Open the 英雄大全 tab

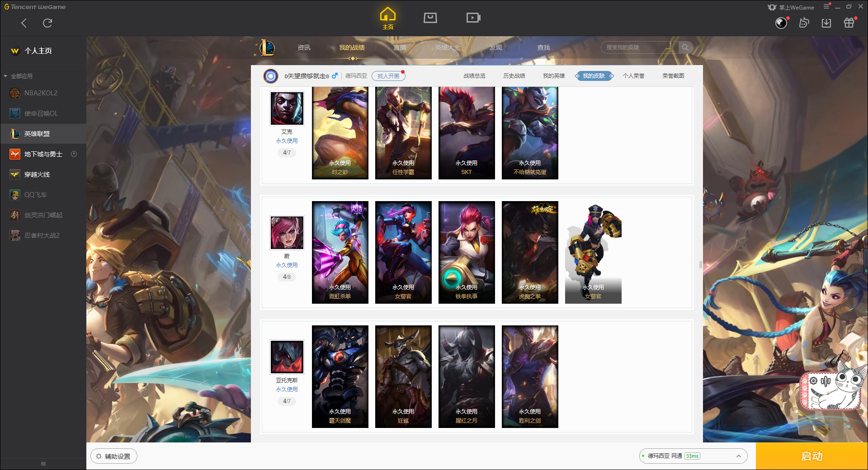click(x=448, y=47)
